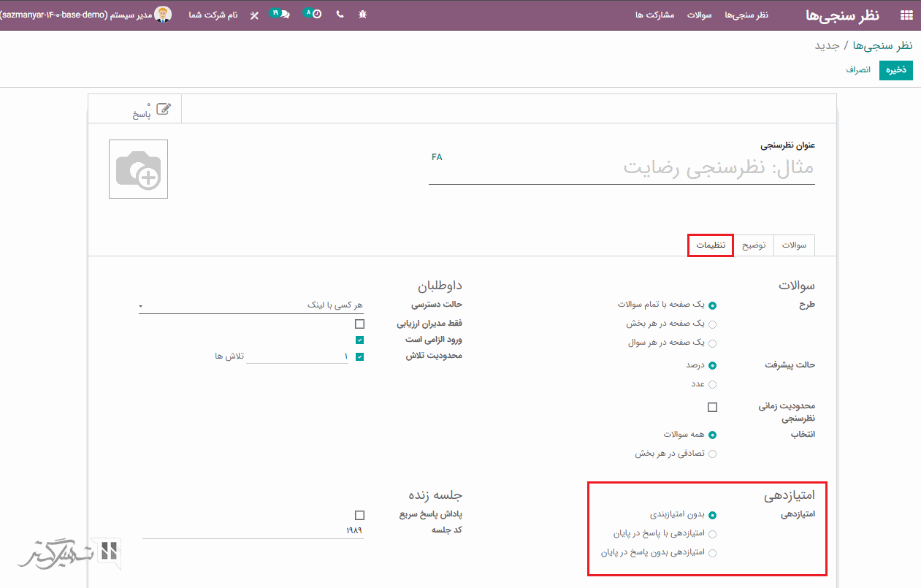This screenshot has width=921, height=588.
Task: Open the apps grid menu icon
Action: (906, 15)
